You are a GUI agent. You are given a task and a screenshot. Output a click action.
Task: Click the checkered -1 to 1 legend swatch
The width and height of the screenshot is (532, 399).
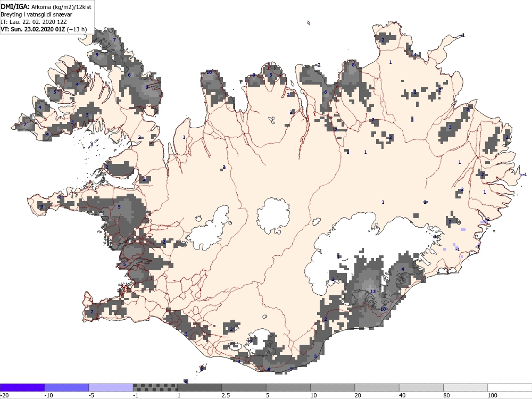point(155,387)
